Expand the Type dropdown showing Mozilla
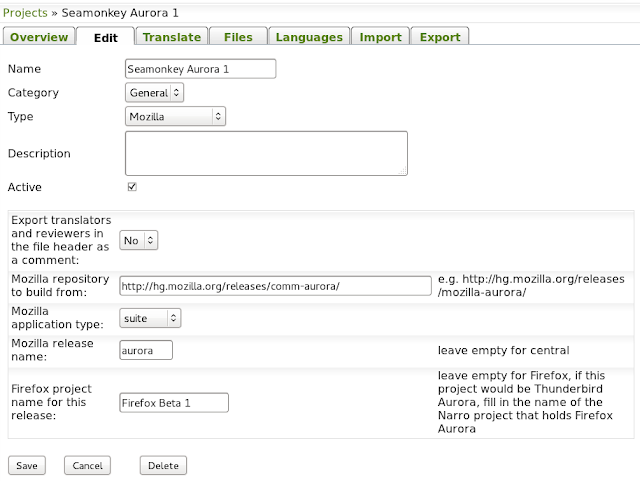 tap(175, 116)
